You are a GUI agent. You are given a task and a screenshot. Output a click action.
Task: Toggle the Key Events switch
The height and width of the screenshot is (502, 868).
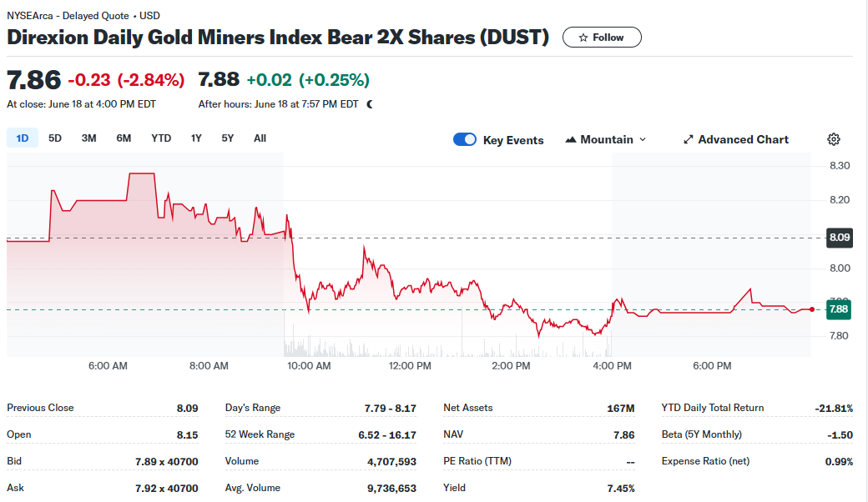464,139
